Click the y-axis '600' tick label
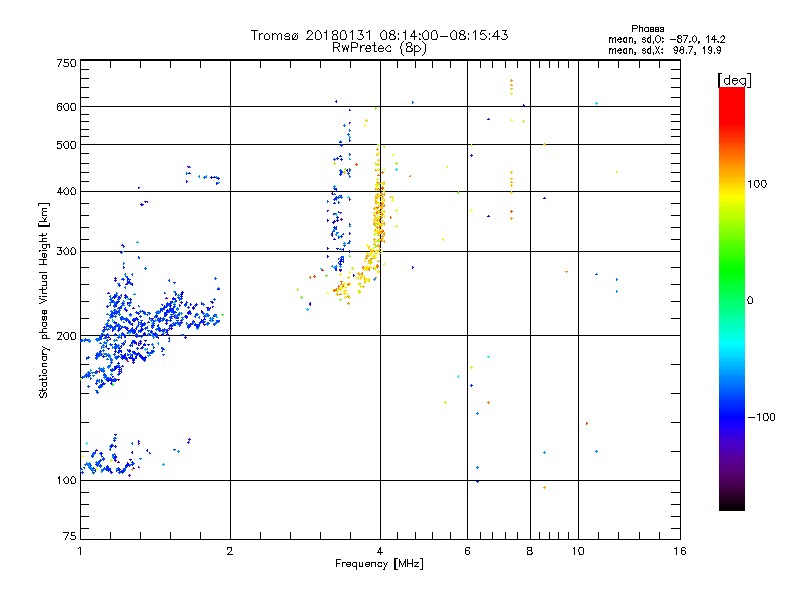The image size is (800, 600). tap(66, 107)
